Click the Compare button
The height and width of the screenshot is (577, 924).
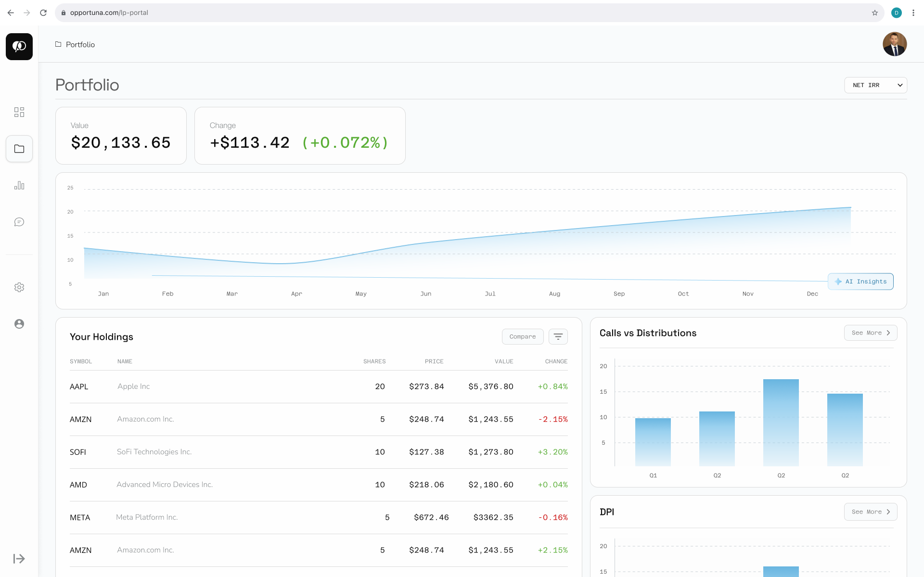coord(523,336)
